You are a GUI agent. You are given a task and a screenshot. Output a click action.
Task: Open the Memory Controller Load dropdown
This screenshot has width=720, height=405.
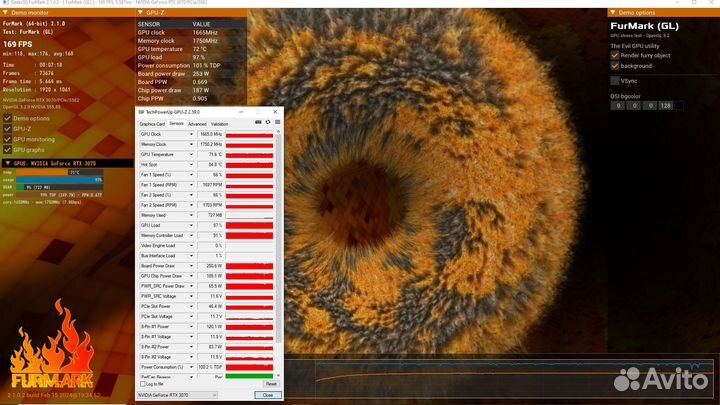pos(191,236)
